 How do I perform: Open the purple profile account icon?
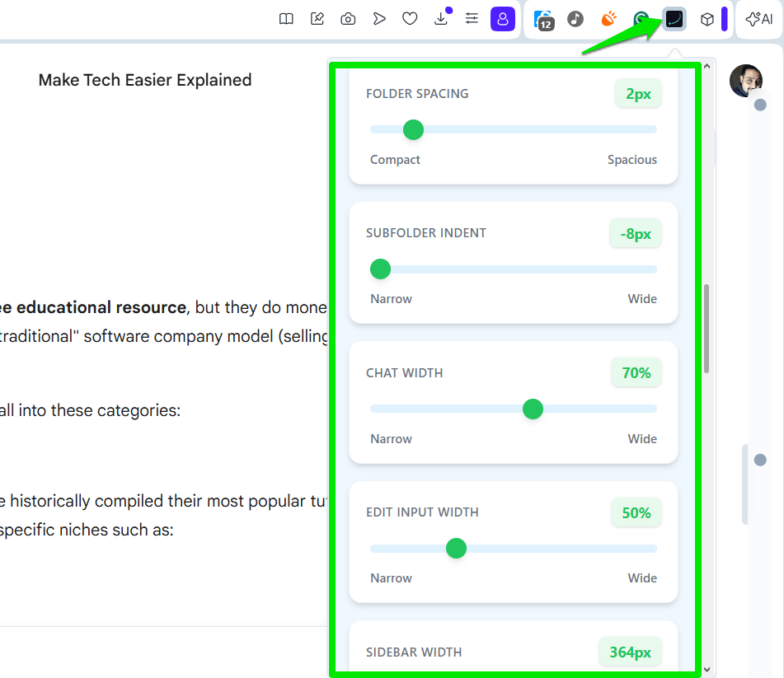point(503,19)
